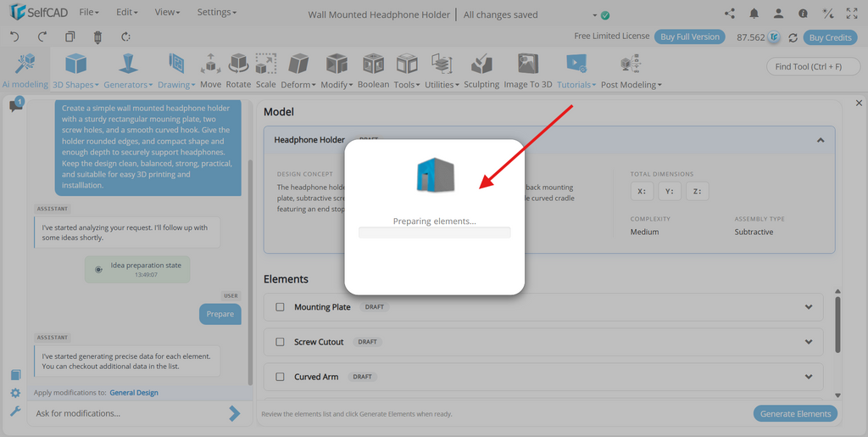The height and width of the screenshot is (437, 868).
Task: Close the AI modeling panel
Action: tap(860, 103)
